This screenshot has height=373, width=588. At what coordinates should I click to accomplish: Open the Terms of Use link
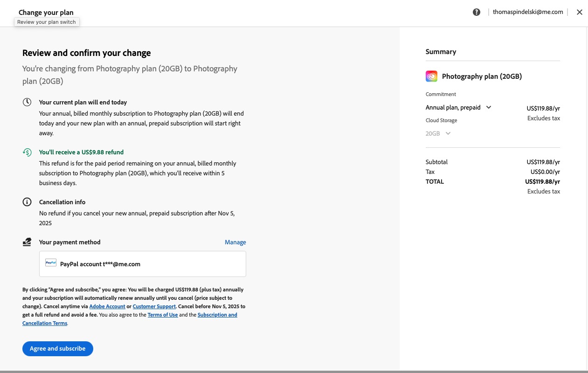(162, 315)
